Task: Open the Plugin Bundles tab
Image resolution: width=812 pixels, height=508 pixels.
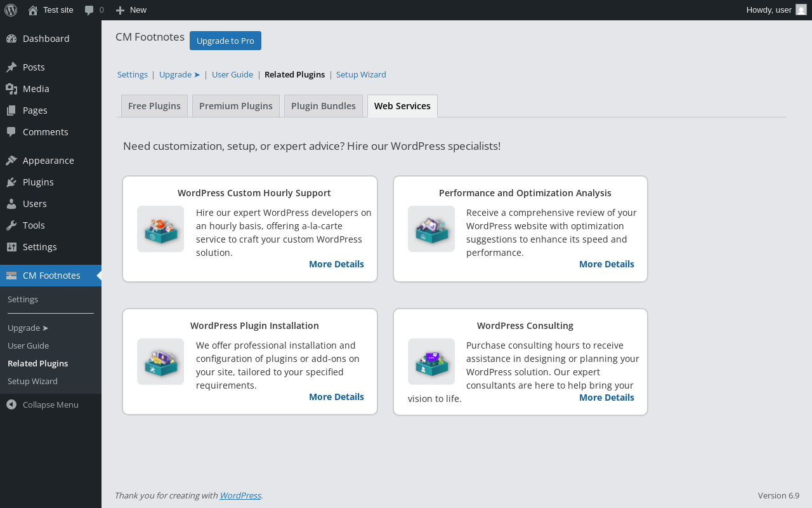Action: coord(324,106)
